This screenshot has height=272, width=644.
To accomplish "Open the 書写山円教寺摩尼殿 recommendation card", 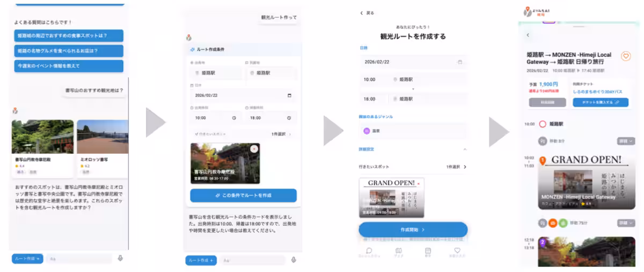I will 43,148.
